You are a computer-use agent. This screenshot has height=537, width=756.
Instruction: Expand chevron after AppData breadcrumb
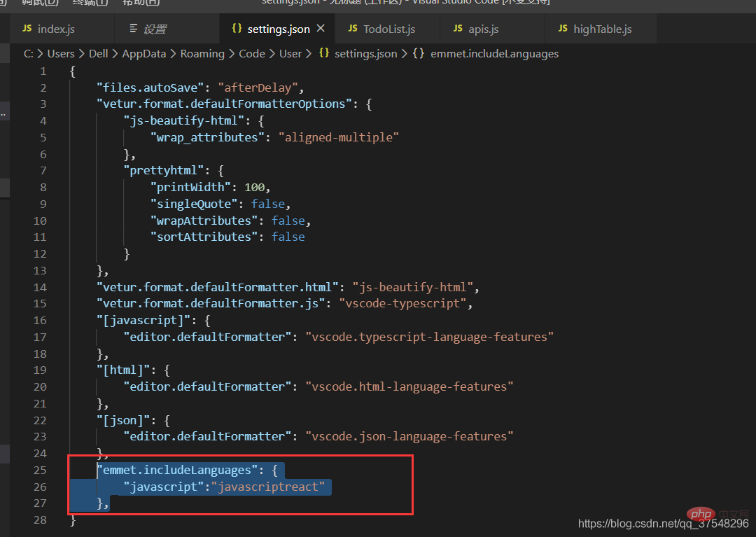pos(173,54)
